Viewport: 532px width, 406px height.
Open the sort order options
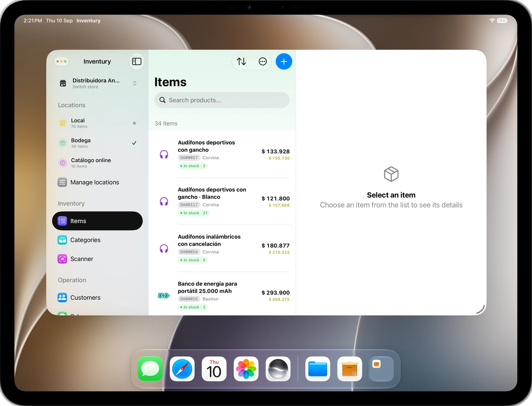[x=241, y=61]
